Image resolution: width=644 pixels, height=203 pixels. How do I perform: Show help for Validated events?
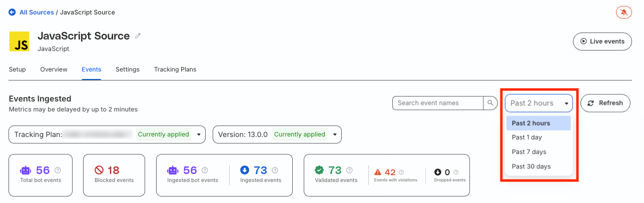click(349, 170)
